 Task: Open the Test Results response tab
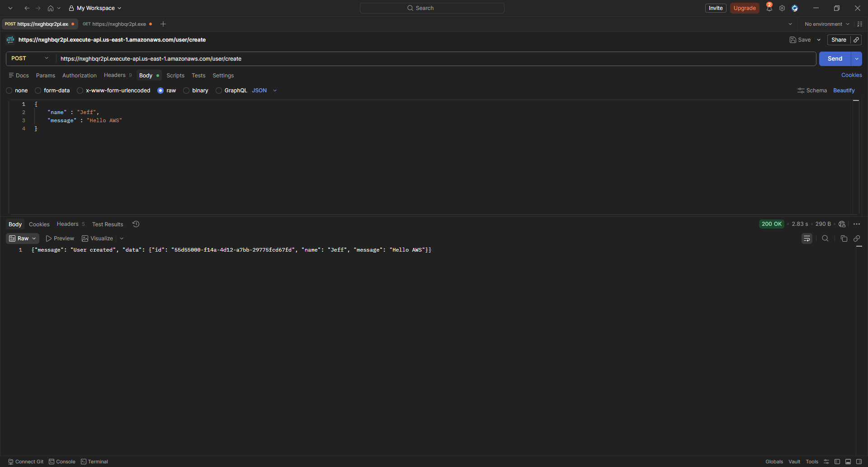pyautogui.click(x=108, y=224)
